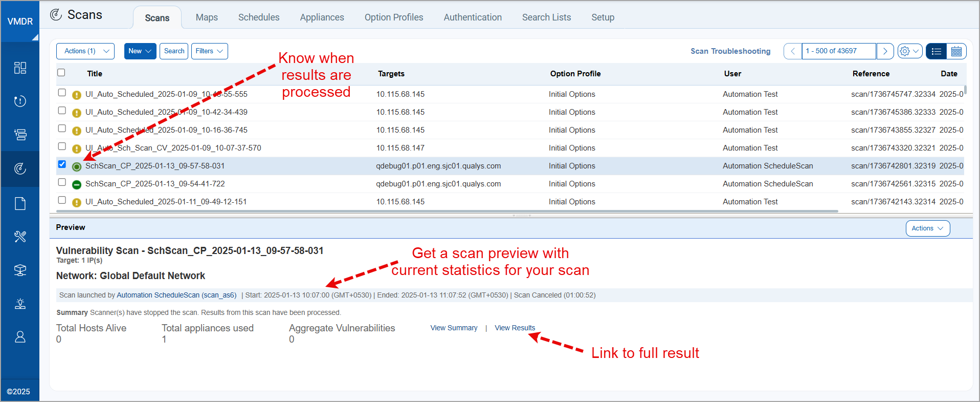Sort by the User column header
The height and width of the screenshot is (402, 980).
[732, 74]
